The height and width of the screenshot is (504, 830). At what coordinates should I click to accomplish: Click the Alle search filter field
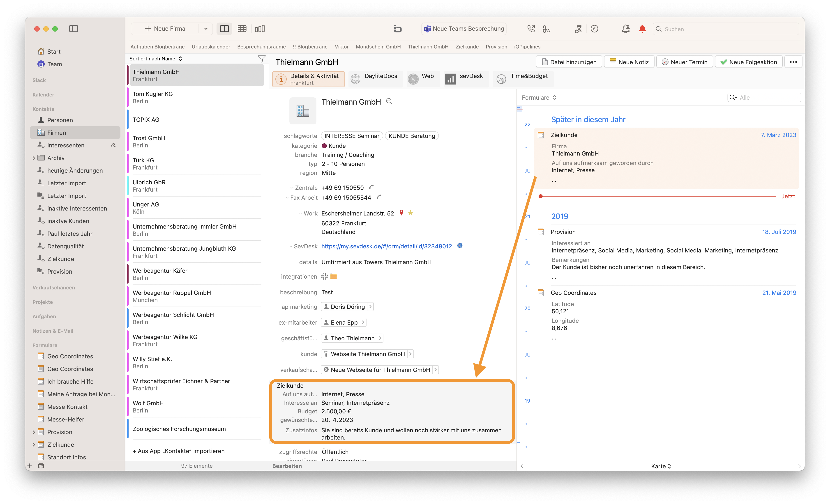pyautogui.click(x=764, y=97)
